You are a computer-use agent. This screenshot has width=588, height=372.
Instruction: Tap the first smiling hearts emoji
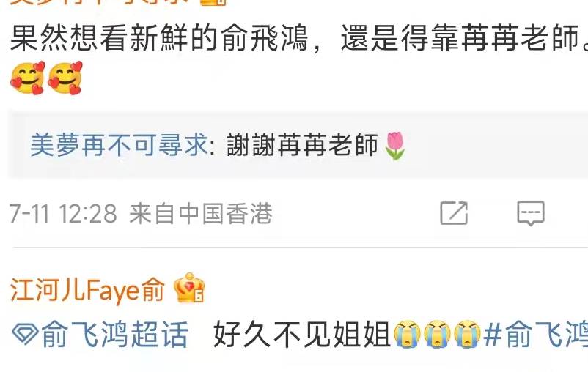pos(28,78)
